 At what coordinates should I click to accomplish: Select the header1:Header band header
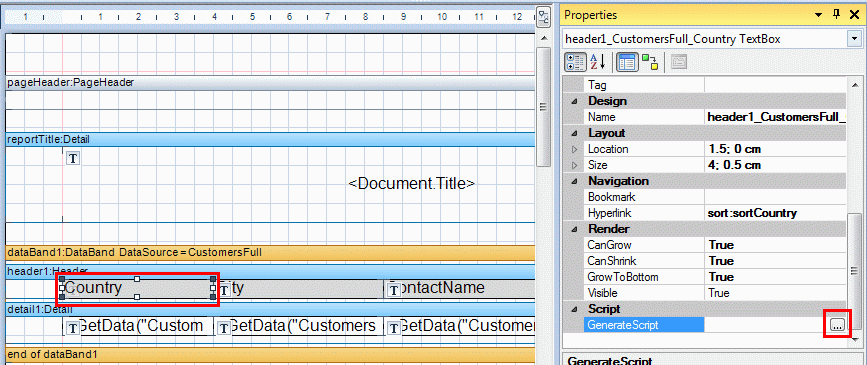pyautogui.click(x=270, y=272)
